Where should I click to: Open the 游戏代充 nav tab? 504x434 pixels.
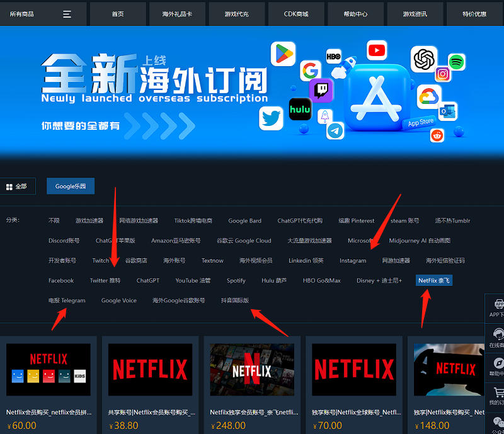tap(237, 14)
